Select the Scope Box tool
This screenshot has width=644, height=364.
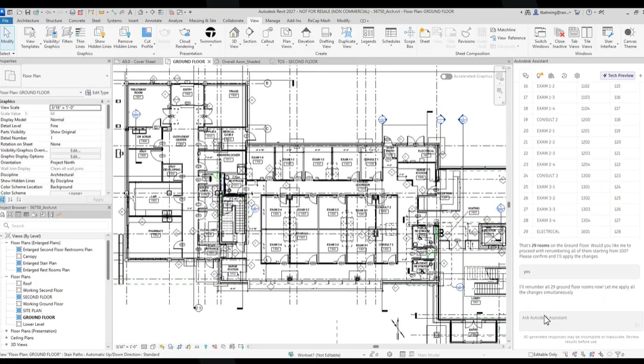tap(409, 38)
